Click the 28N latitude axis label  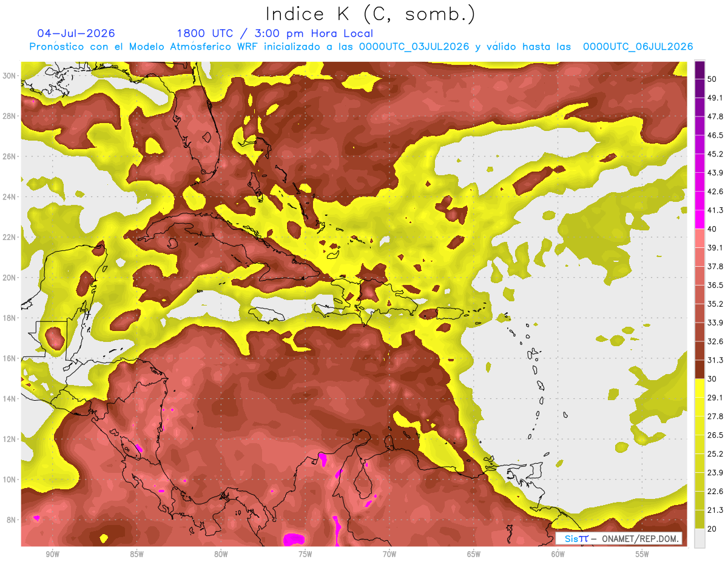(x=9, y=116)
